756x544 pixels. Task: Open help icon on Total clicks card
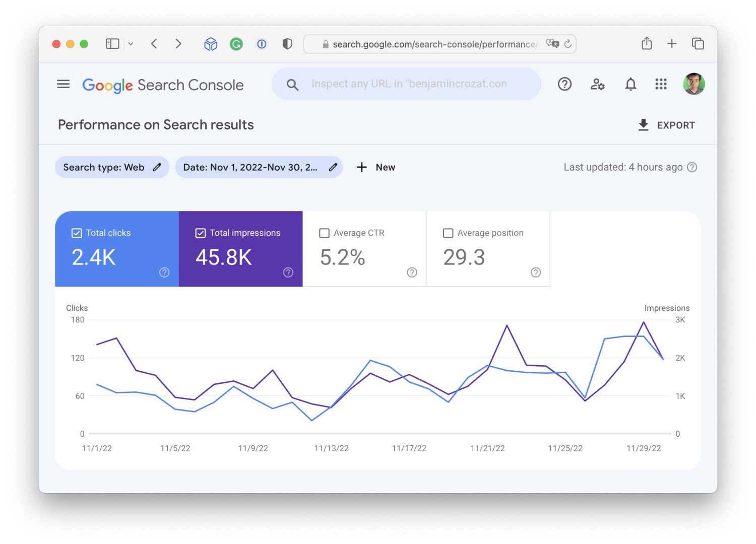point(164,273)
